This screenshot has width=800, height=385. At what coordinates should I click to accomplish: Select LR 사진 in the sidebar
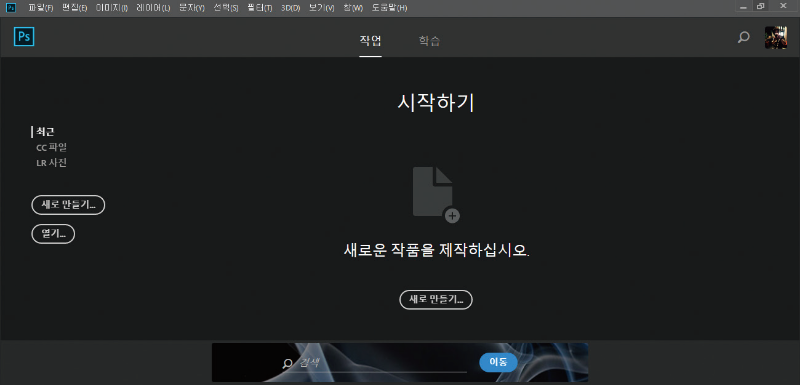click(51, 163)
